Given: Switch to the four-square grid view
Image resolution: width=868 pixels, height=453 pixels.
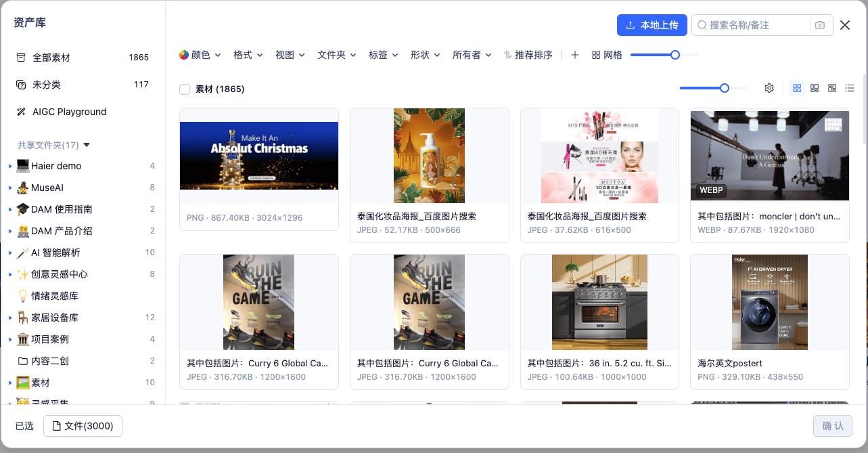Looking at the screenshot, I should [x=797, y=88].
